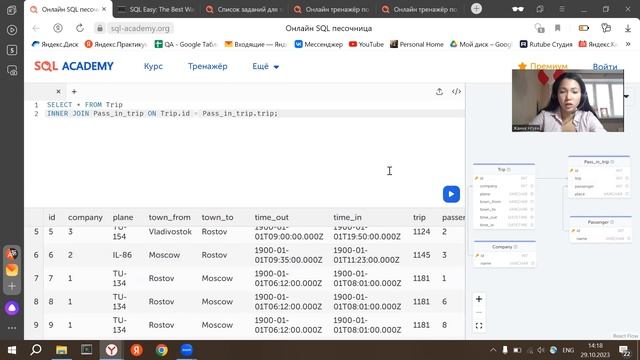Click the Trip table in schema
640x360 pixels.
click(x=504, y=196)
